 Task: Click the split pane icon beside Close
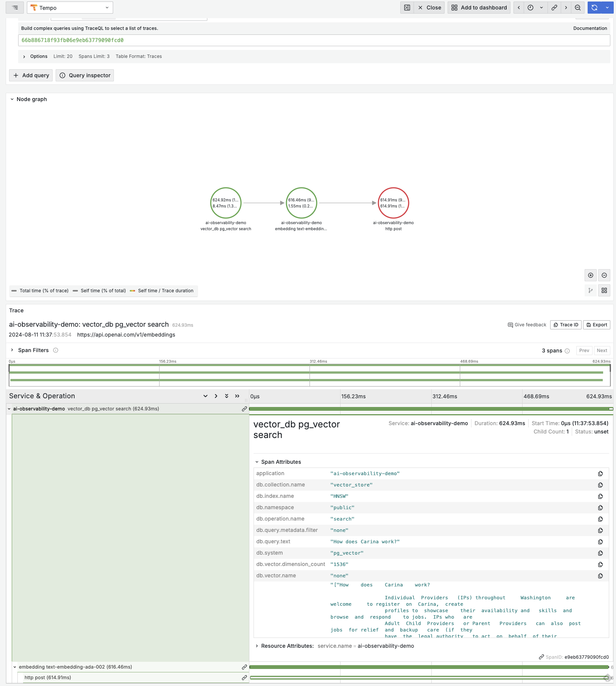click(x=407, y=8)
